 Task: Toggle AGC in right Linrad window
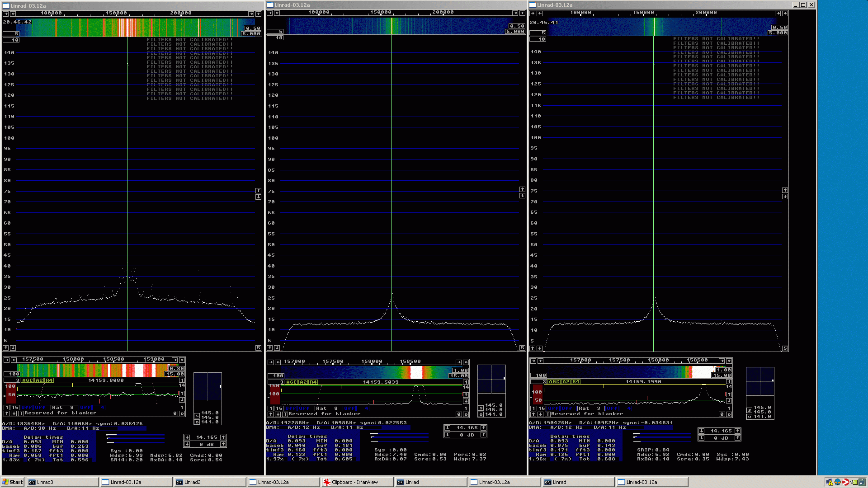click(x=554, y=382)
